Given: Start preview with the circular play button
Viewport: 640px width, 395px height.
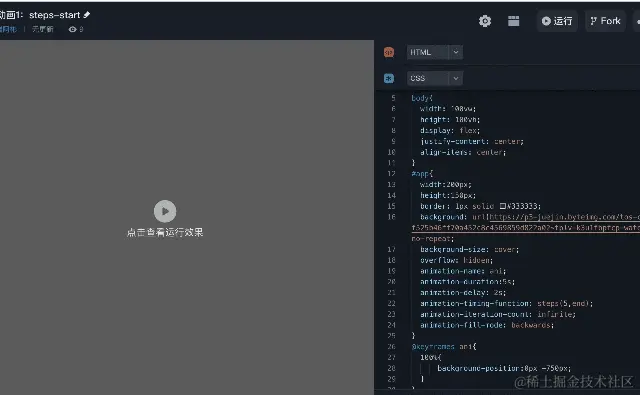Looking at the screenshot, I should point(165,211).
